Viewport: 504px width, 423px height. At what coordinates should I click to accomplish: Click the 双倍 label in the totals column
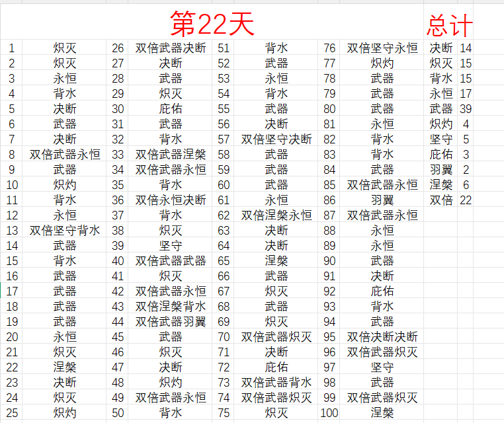click(441, 200)
